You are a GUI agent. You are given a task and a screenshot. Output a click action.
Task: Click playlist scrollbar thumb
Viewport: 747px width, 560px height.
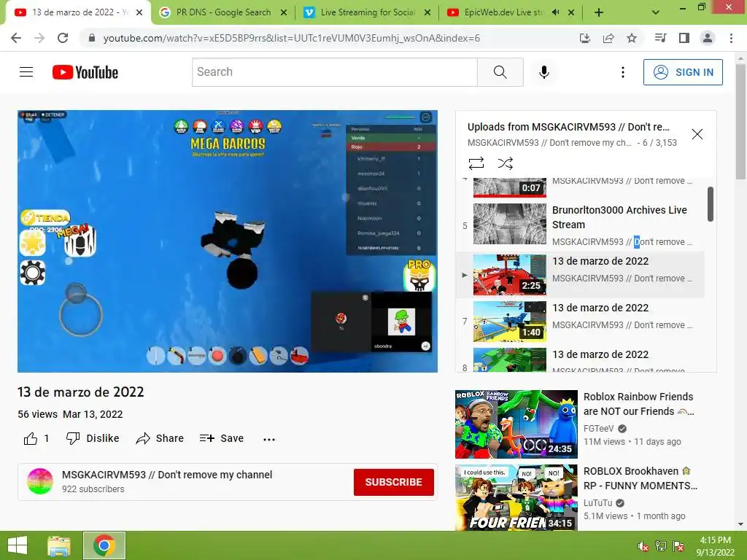(711, 204)
